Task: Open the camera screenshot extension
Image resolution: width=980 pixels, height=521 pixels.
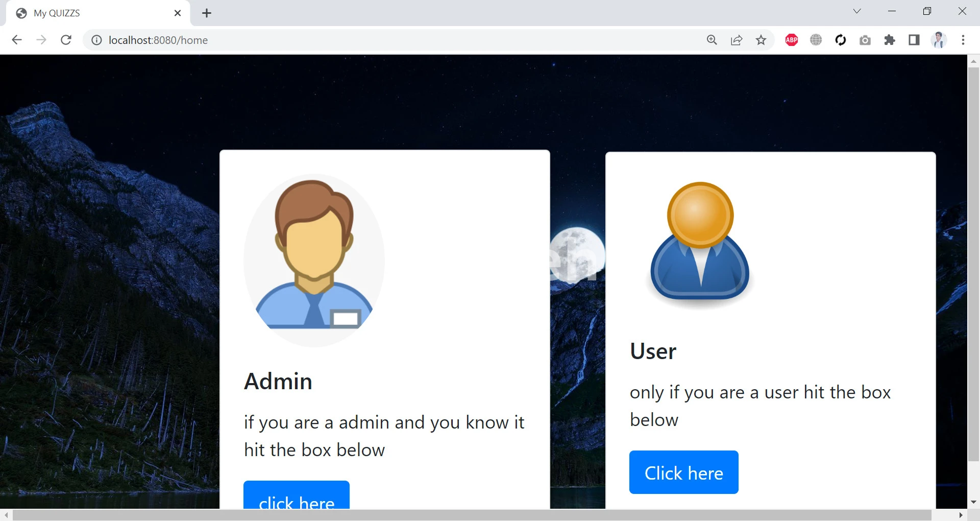Action: 865,40
